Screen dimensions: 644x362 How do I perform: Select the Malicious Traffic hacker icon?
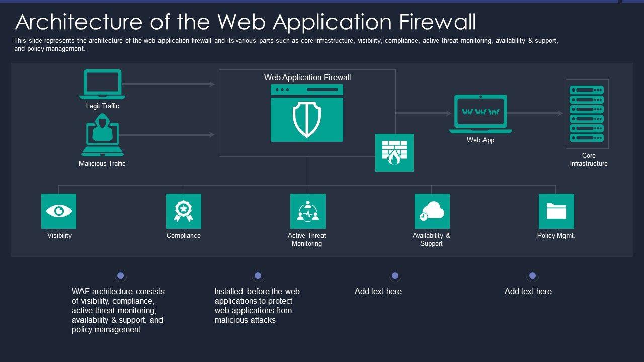point(102,135)
